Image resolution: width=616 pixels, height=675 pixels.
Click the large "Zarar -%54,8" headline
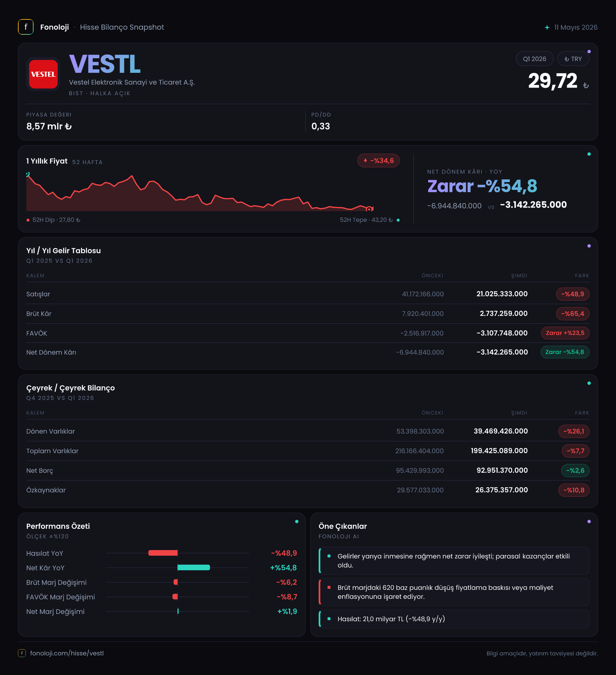click(x=482, y=186)
